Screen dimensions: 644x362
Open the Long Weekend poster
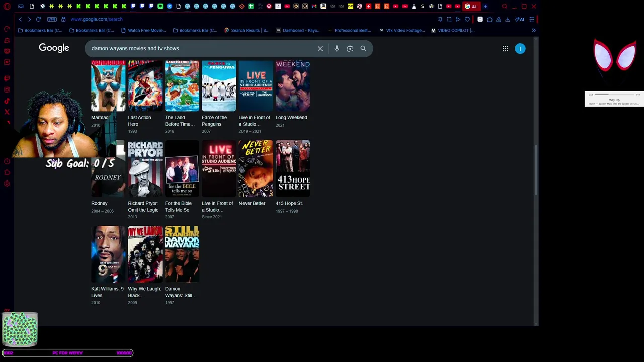(x=293, y=86)
